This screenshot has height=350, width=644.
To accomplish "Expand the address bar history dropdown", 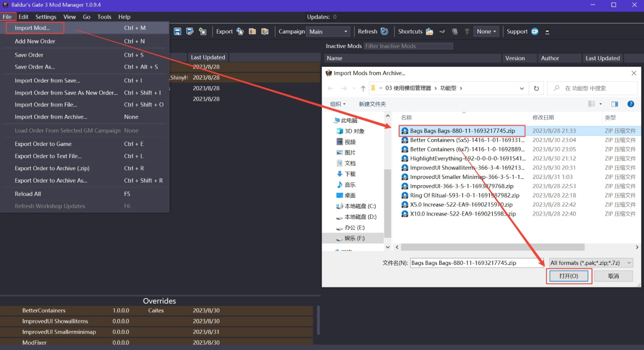I will 522,88.
